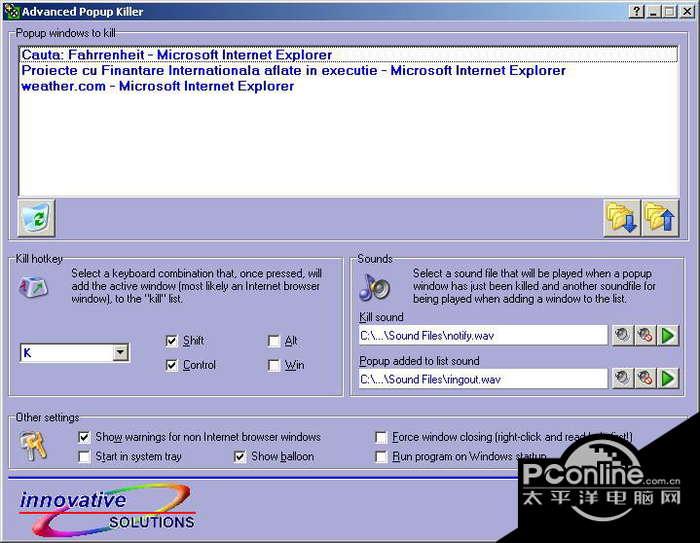
Task: Play the ringout.wav sound
Action: (x=668, y=379)
